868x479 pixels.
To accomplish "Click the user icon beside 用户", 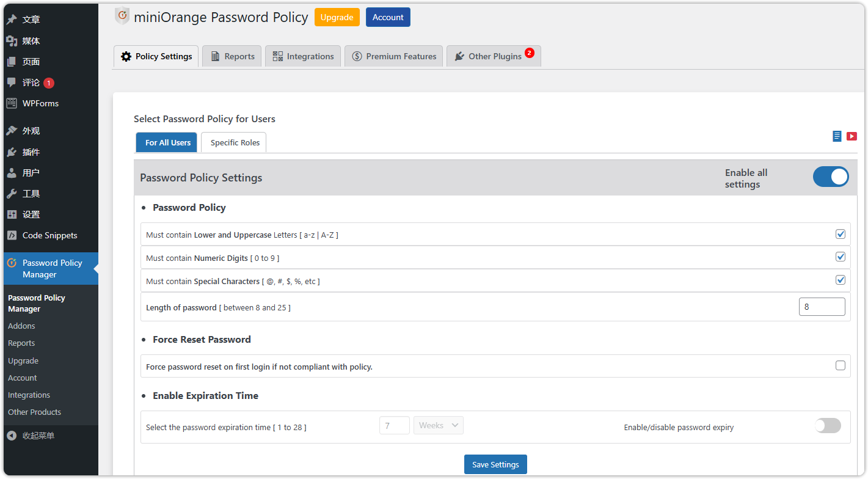I will (x=12, y=173).
